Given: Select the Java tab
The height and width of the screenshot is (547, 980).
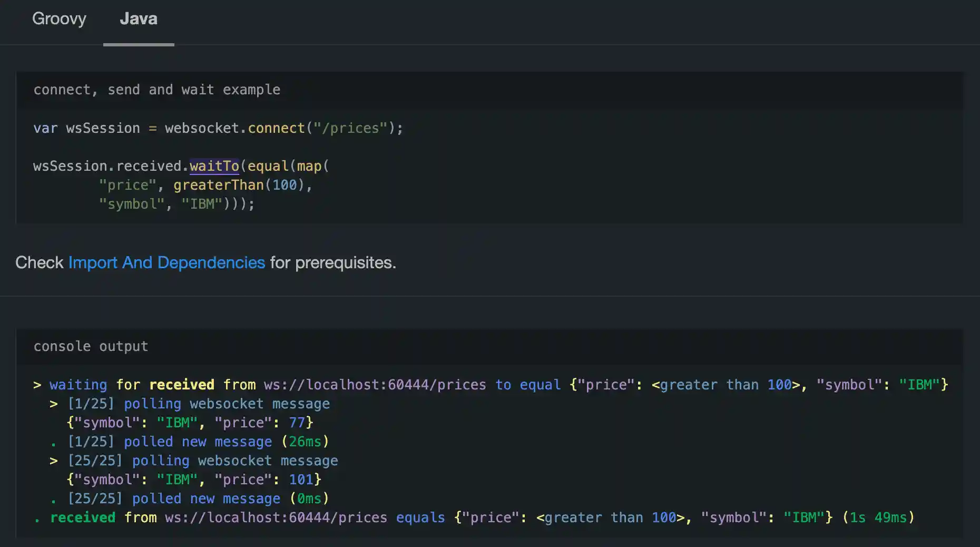Looking at the screenshot, I should [x=138, y=18].
